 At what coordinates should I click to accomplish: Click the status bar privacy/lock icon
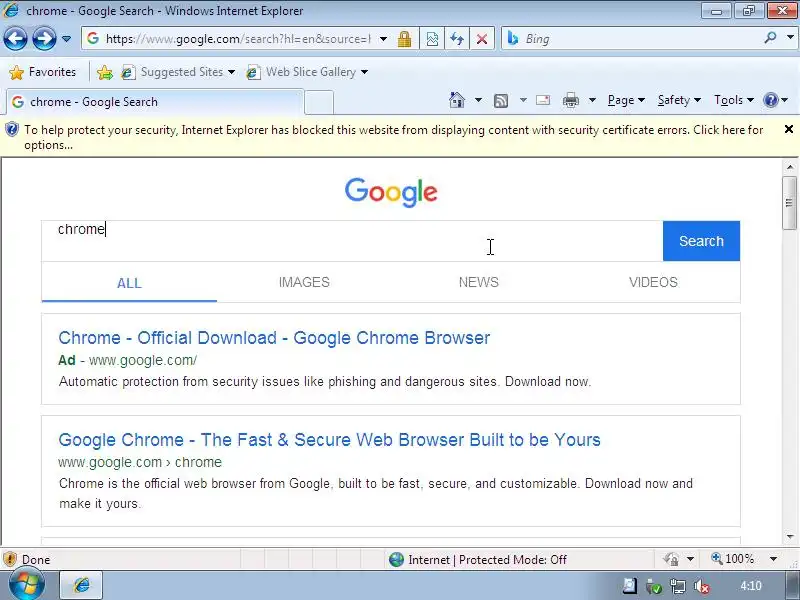(670, 559)
